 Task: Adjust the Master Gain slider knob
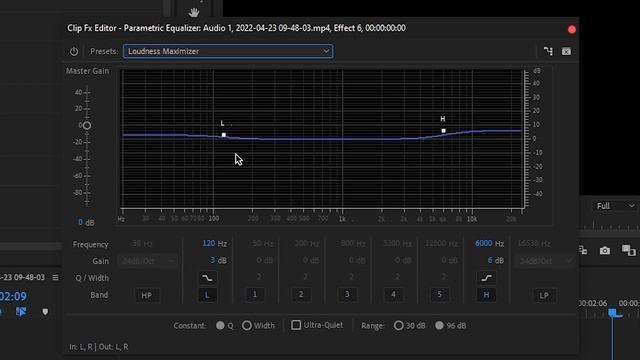(x=87, y=125)
